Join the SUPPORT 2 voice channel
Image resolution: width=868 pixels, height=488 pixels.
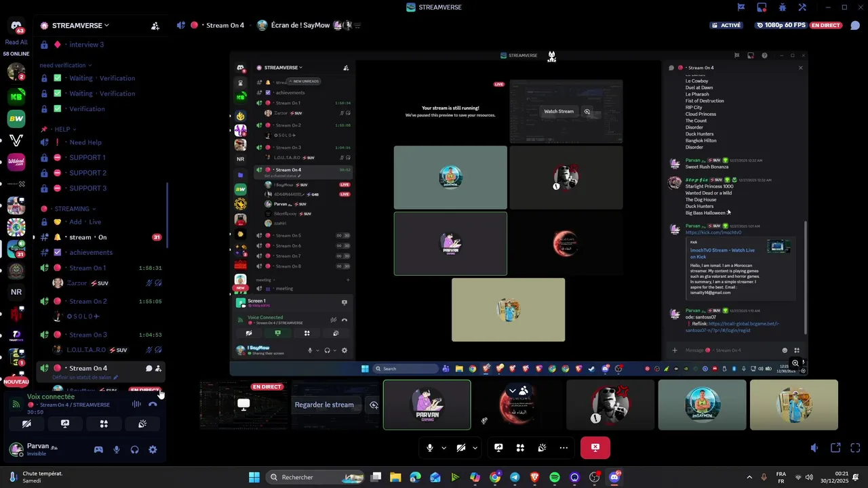pyautogui.click(x=101, y=173)
